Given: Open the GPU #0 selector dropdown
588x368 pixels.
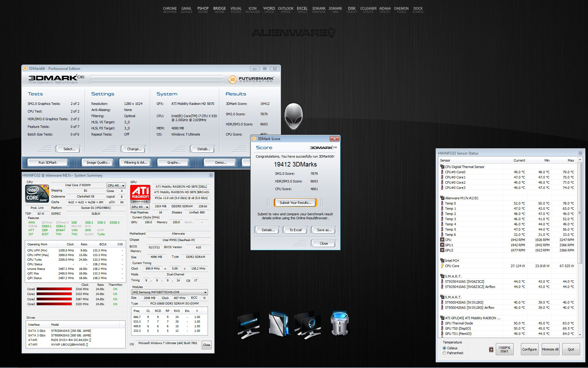Looking at the screenshot, I should 140,207.
